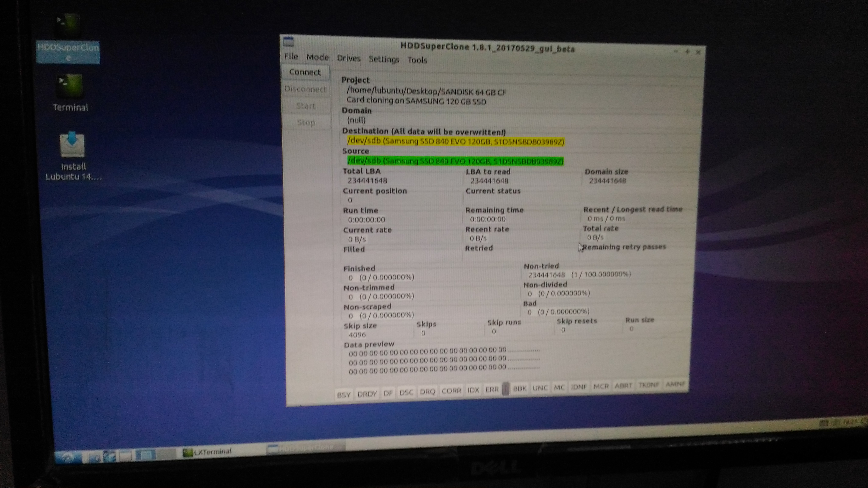Viewport: 868px width, 488px height.
Task: Click the Disconnect button
Action: pyautogui.click(x=306, y=89)
